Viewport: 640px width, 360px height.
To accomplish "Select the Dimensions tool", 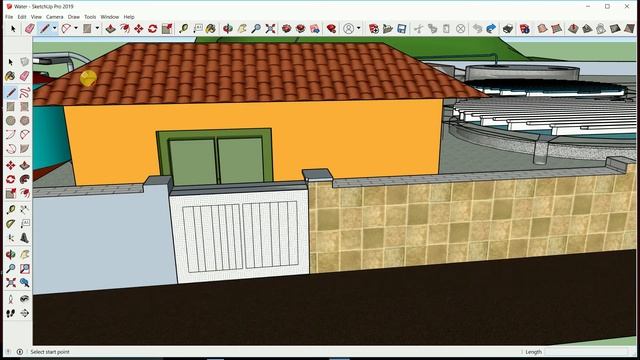I will (x=24, y=210).
